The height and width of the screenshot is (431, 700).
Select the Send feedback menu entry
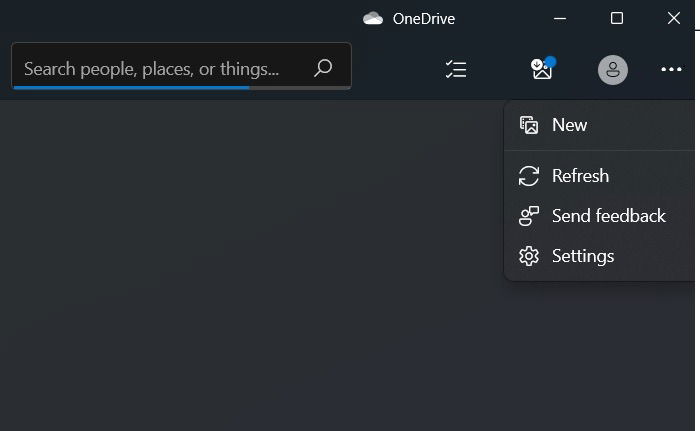(600, 216)
